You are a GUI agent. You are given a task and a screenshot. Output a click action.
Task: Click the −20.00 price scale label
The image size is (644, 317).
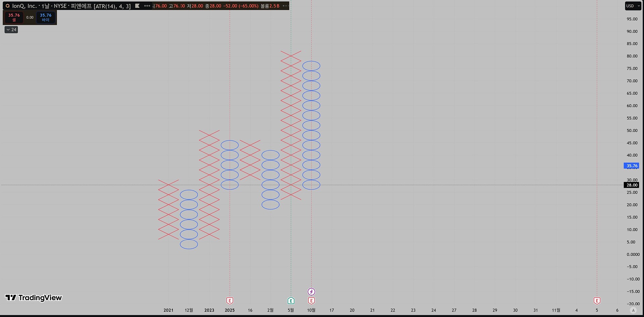[633, 304]
